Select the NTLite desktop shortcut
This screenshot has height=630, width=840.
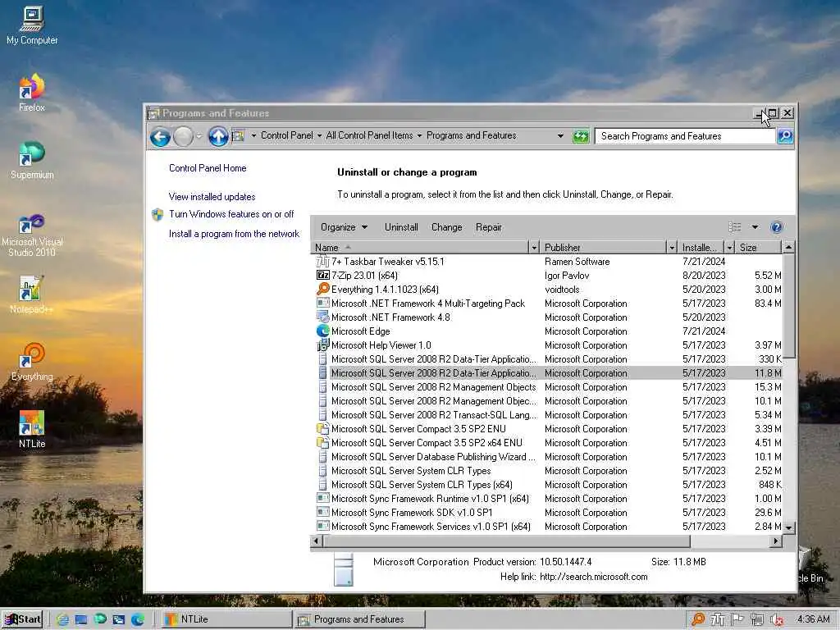coord(32,429)
